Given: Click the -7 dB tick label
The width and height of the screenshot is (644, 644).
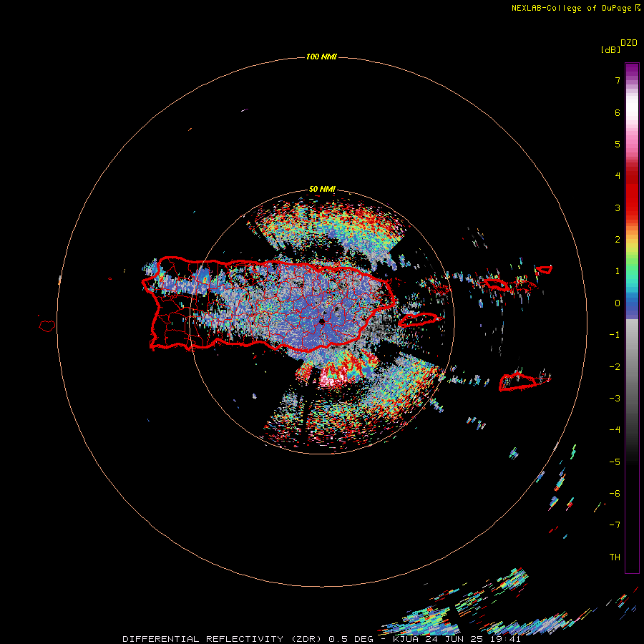Looking at the screenshot, I should [x=615, y=525].
